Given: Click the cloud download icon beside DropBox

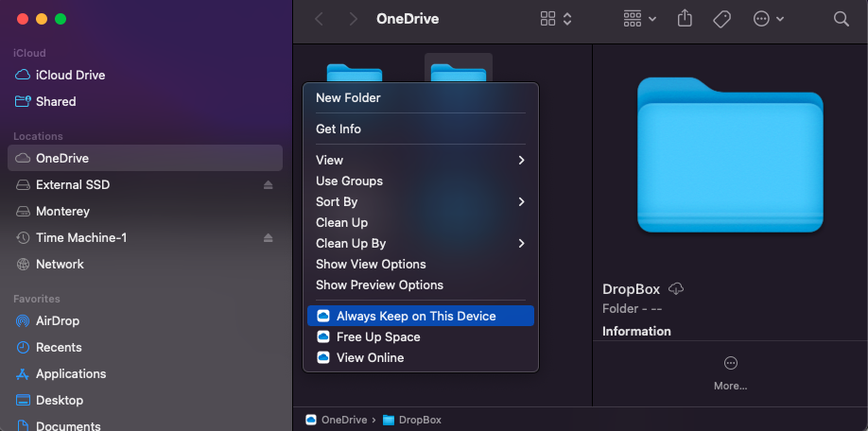Looking at the screenshot, I should (x=676, y=288).
